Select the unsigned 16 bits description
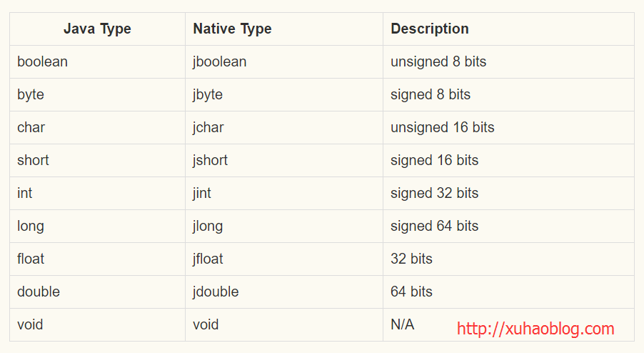Viewport: 644px width, 353px height. (443, 128)
